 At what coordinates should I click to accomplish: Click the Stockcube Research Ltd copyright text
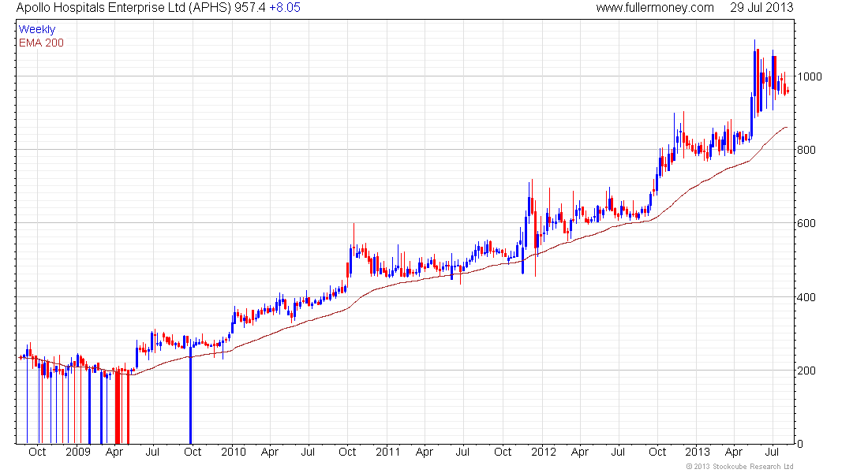[740, 467]
